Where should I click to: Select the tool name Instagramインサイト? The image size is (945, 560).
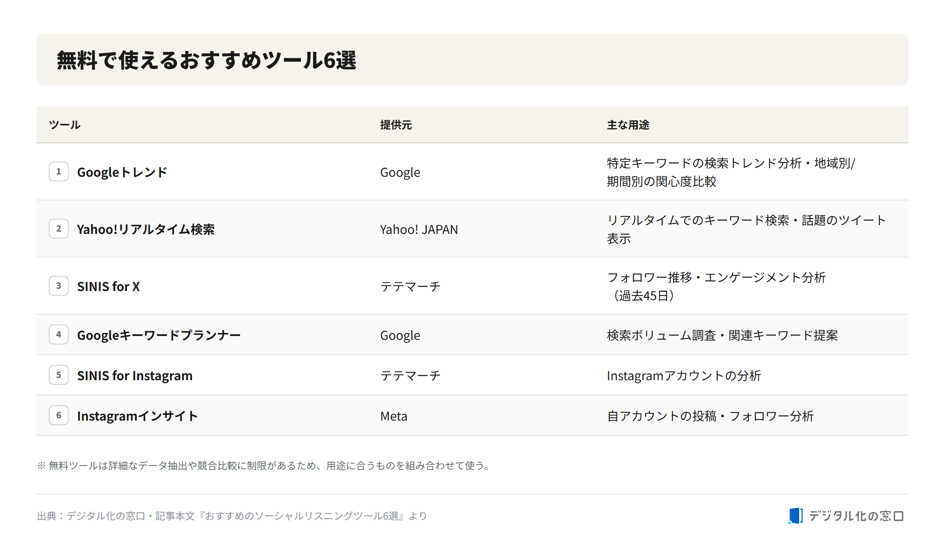[138, 416]
